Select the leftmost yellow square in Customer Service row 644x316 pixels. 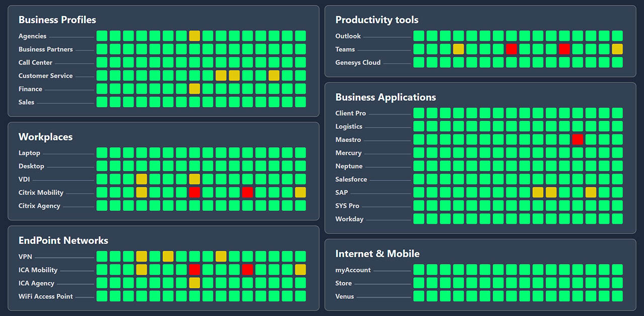click(x=221, y=76)
